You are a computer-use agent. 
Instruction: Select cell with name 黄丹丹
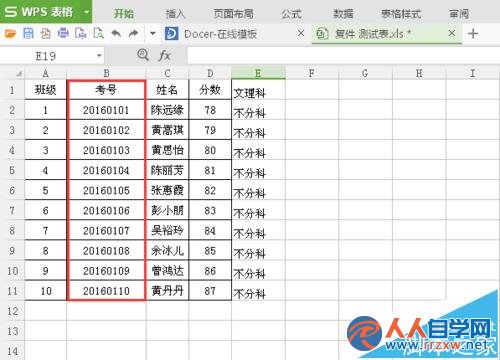[x=167, y=291]
